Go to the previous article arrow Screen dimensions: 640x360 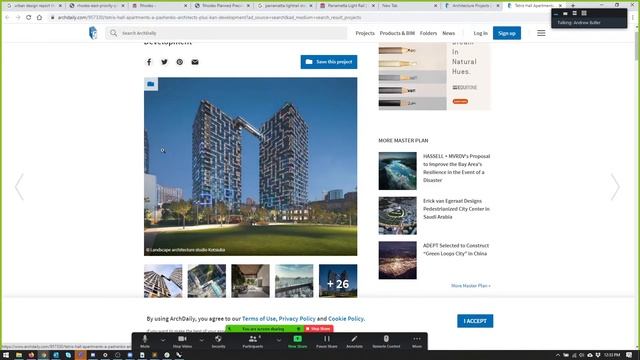point(19,187)
